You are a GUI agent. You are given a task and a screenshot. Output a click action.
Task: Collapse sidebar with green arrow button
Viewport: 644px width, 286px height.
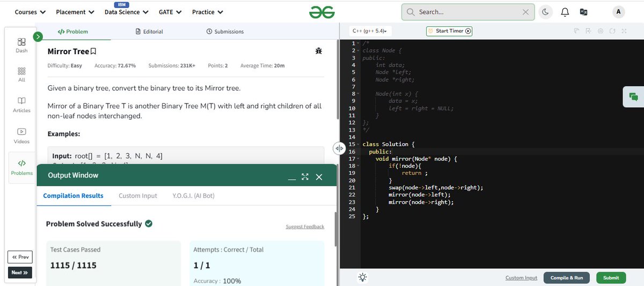tap(38, 36)
